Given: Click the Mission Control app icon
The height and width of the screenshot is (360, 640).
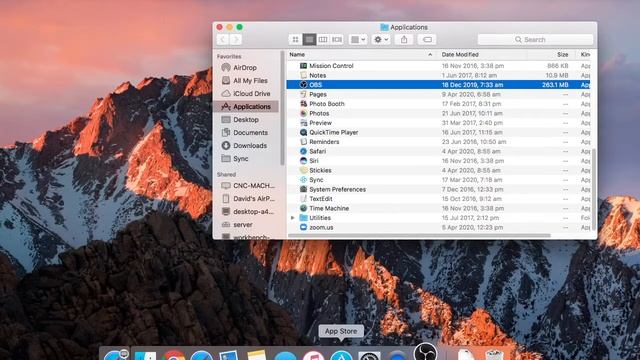Looking at the screenshot, I should (x=303, y=66).
